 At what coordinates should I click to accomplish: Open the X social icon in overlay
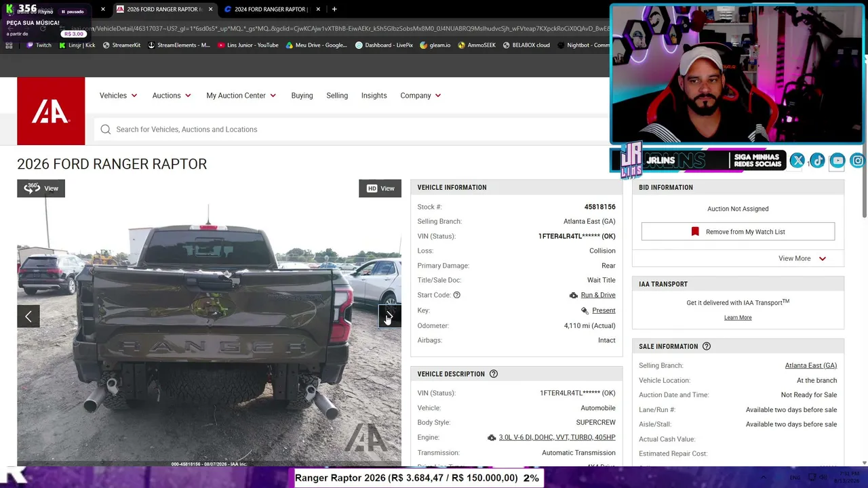click(x=797, y=161)
